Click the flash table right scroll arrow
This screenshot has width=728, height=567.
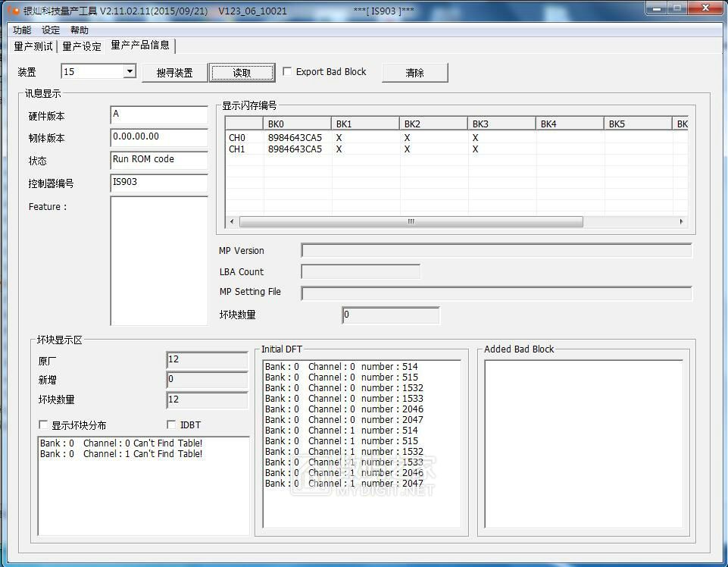tap(681, 221)
